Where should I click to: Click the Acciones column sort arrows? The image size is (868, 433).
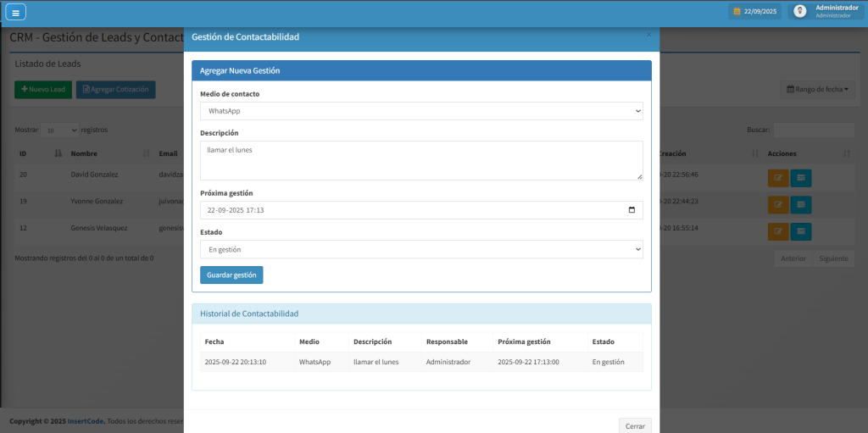point(846,153)
